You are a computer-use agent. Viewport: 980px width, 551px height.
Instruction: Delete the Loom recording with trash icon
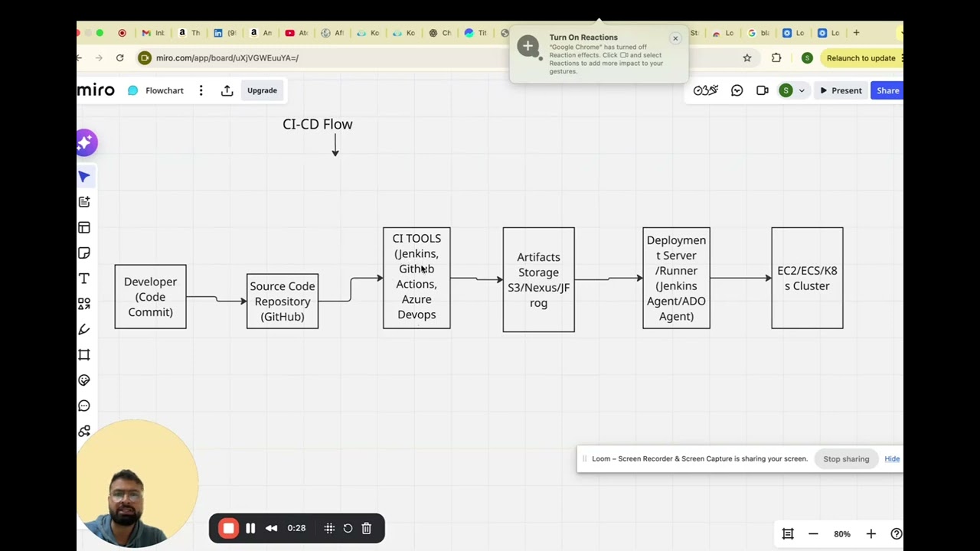pyautogui.click(x=367, y=528)
